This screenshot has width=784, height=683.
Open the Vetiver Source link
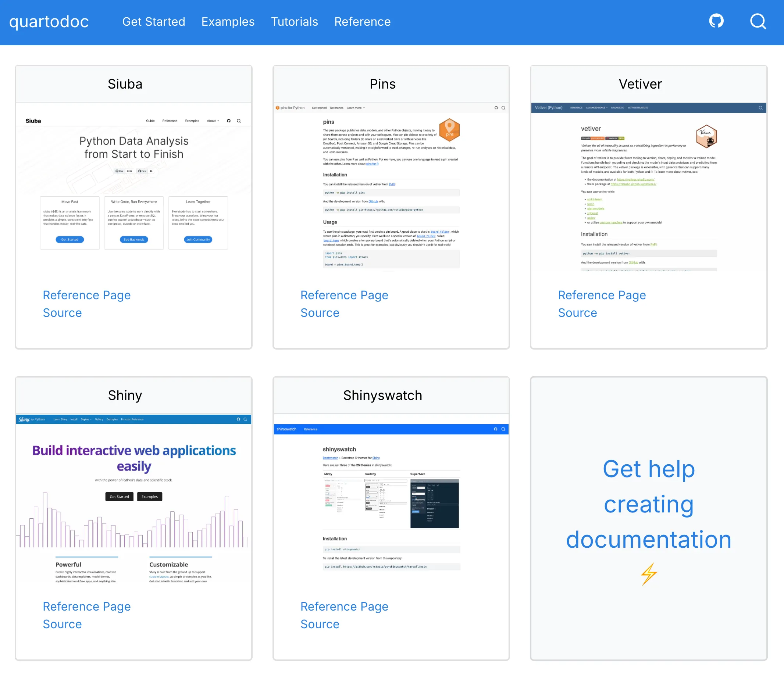point(577,312)
